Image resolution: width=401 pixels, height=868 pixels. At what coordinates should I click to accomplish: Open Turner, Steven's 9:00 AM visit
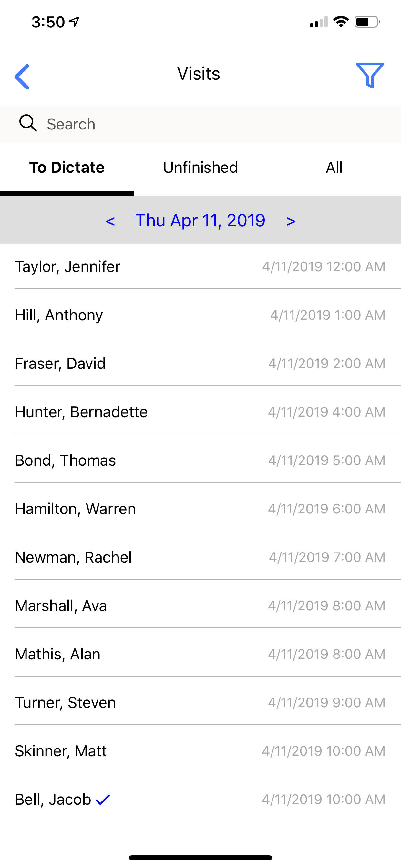click(x=200, y=703)
